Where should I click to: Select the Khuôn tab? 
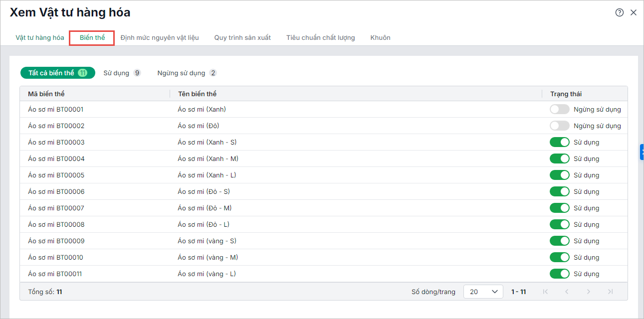coord(380,38)
